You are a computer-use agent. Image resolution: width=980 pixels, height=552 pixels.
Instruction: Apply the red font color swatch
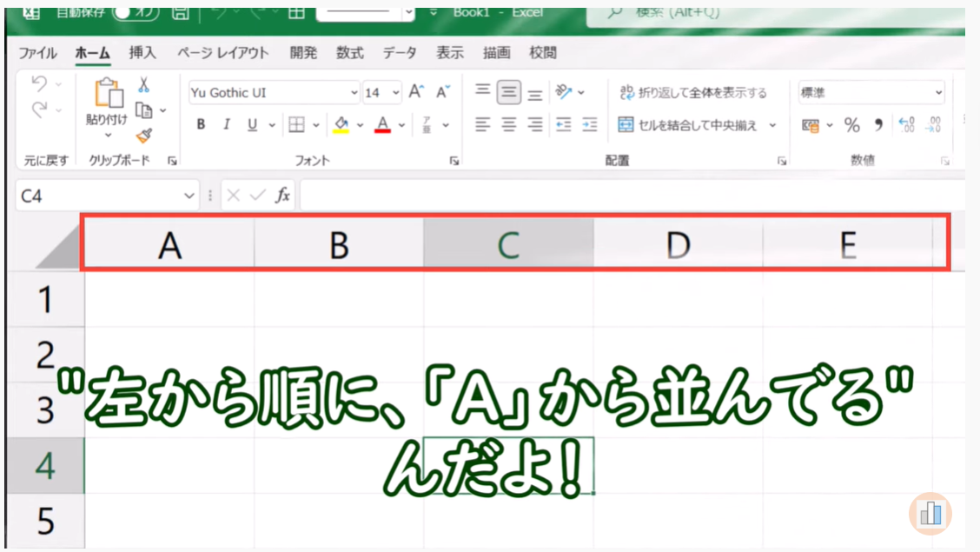point(382,125)
